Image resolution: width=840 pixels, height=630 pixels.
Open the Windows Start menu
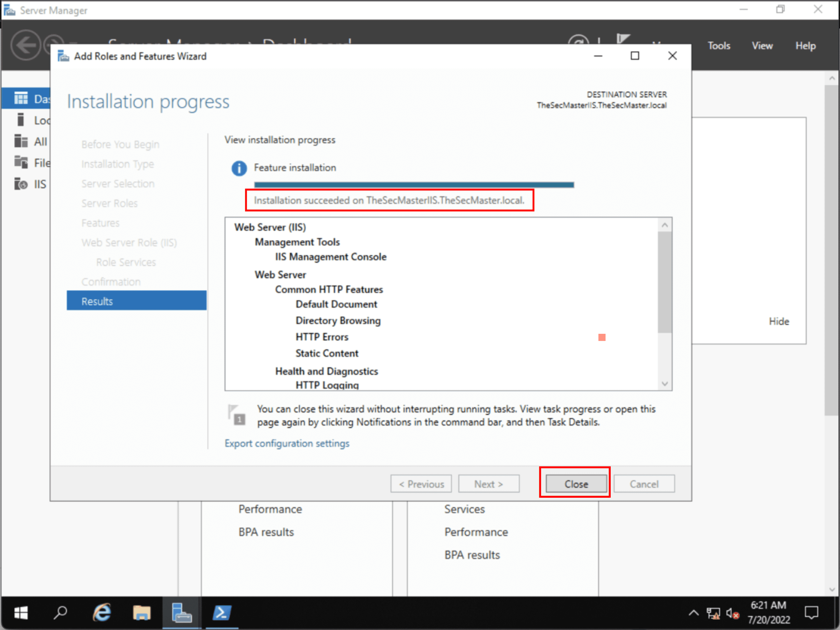(x=21, y=612)
